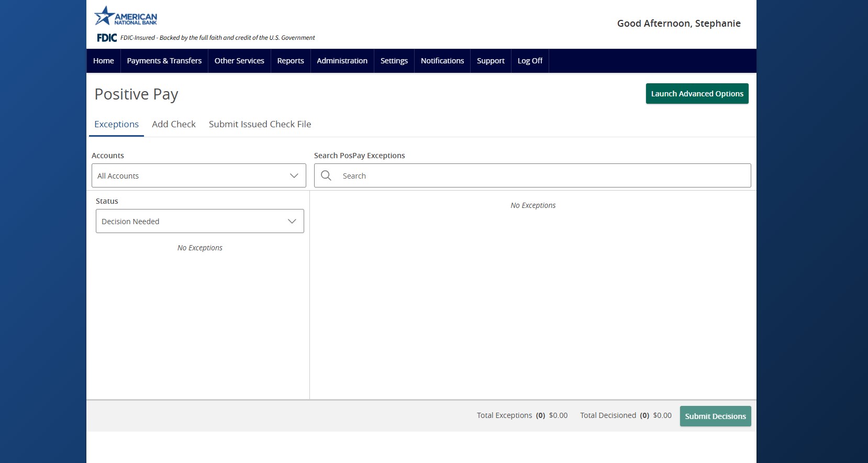Switch to the Add Check tab
The height and width of the screenshot is (463, 868).
(174, 124)
